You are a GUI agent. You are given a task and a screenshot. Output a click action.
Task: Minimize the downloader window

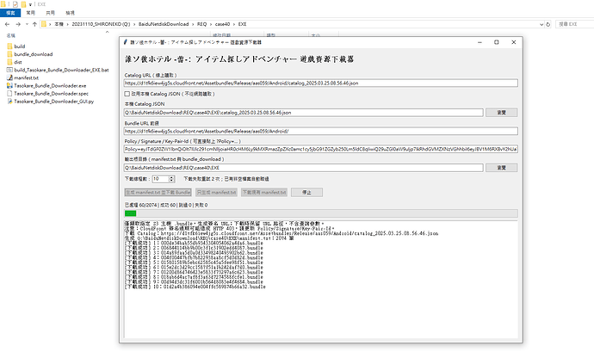480,42
